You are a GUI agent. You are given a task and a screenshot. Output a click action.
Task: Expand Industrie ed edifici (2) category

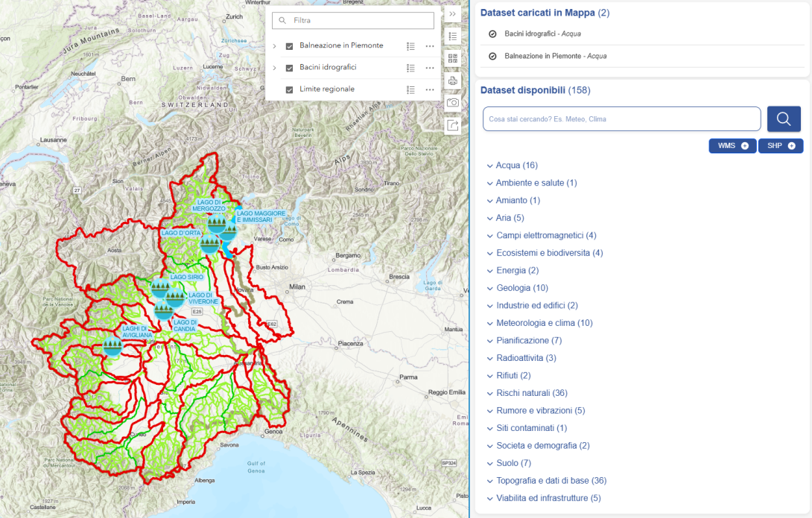533,305
